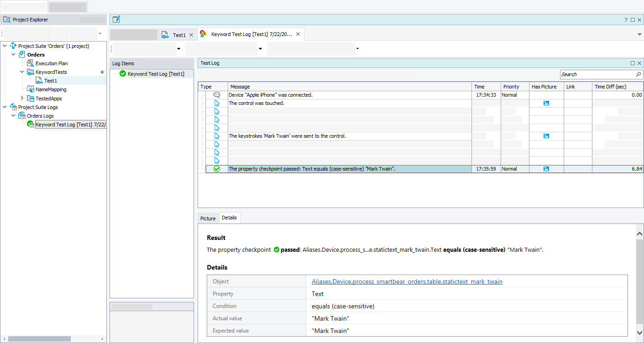Click the NameMapping icon in Project Explorer

click(x=31, y=89)
